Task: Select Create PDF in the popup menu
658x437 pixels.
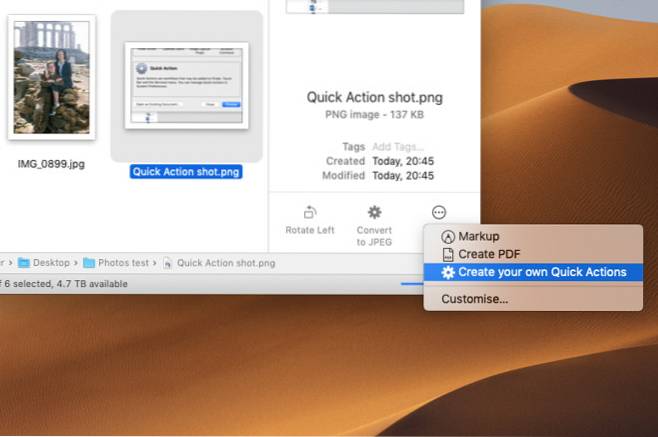Action: pyautogui.click(x=481, y=254)
